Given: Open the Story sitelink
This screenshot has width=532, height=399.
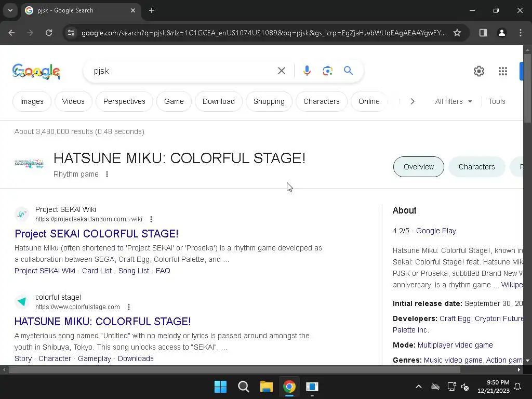Looking at the screenshot, I should pos(23,358).
